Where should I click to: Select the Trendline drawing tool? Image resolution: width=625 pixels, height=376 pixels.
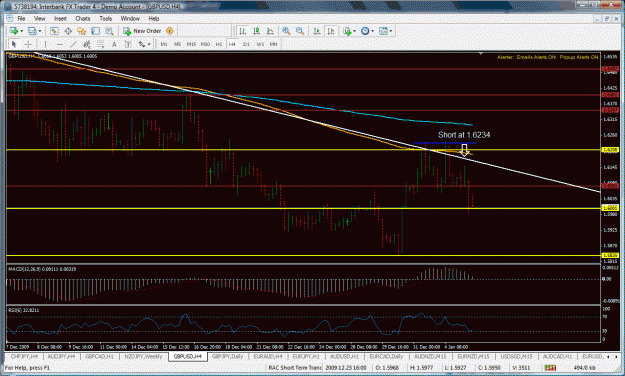pyautogui.click(x=73, y=44)
